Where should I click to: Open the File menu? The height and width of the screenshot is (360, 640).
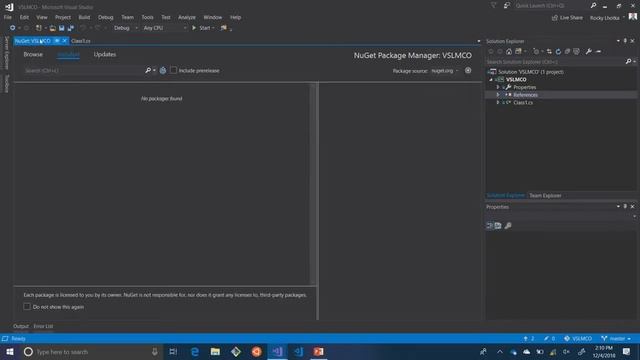[8, 17]
